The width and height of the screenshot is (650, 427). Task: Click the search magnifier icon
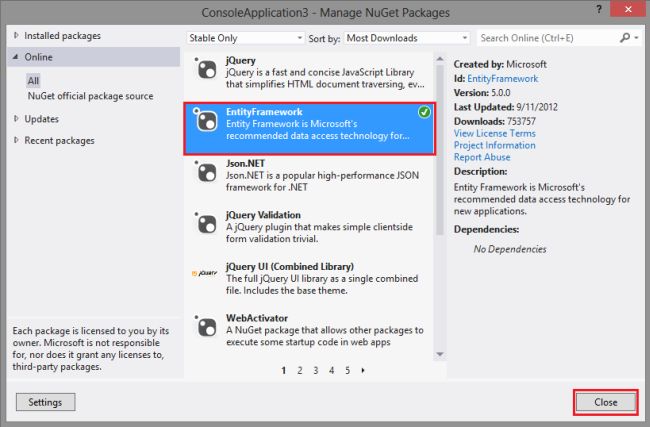pyautogui.click(x=625, y=38)
